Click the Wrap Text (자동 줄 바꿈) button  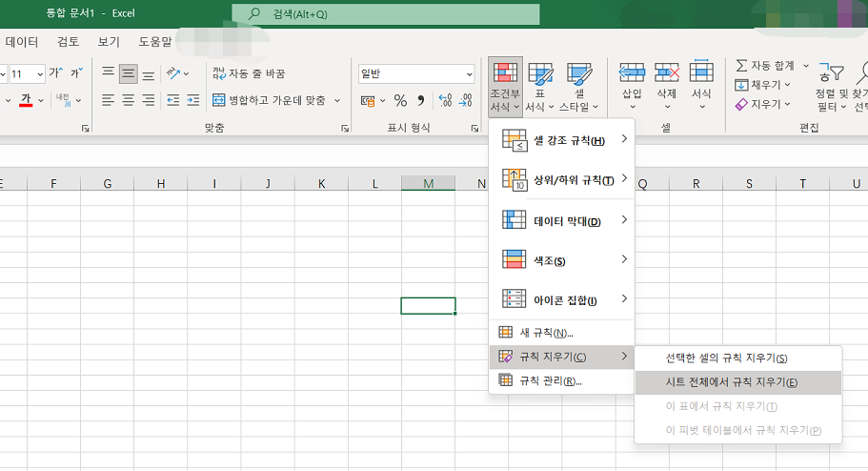(x=249, y=73)
